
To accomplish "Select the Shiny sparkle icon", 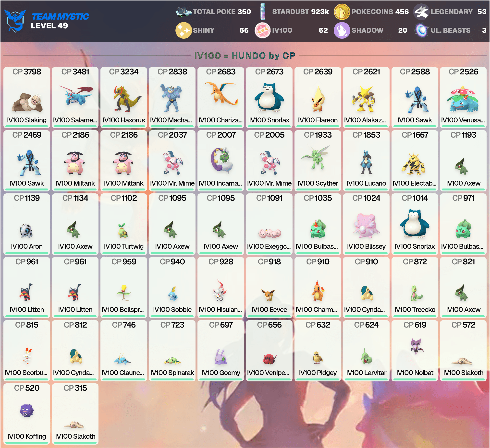I will pyautogui.click(x=184, y=30).
